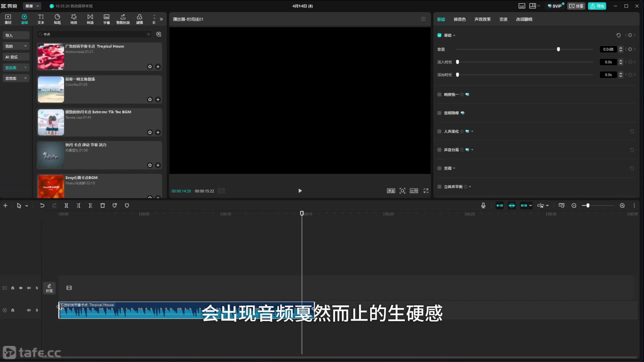Switch to the 改词翻唱 tab
Image resolution: width=644 pixels, height=362 pixels.
click(524, 19)
